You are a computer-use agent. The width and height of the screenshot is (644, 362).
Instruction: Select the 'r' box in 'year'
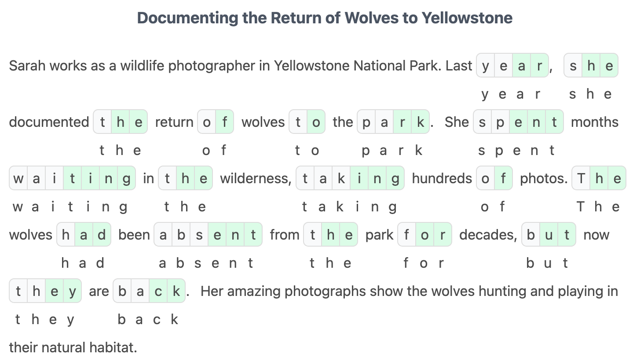coord(539,66)
